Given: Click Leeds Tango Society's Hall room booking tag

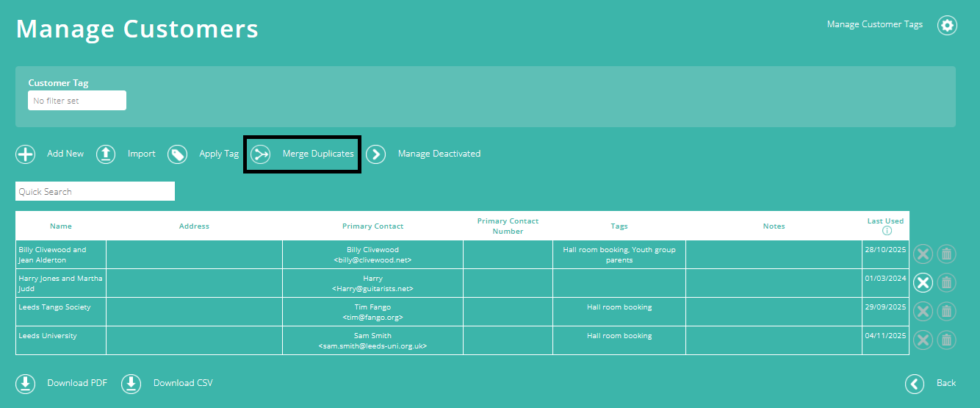Looking at the screenshot, I should coord(619,307).
